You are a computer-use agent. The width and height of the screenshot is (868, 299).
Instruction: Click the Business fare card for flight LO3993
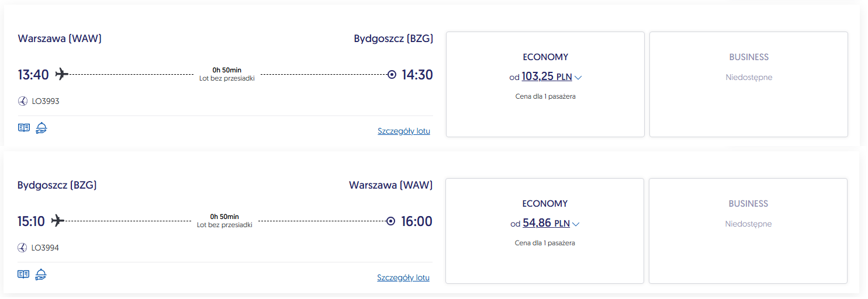pos(748,84)
